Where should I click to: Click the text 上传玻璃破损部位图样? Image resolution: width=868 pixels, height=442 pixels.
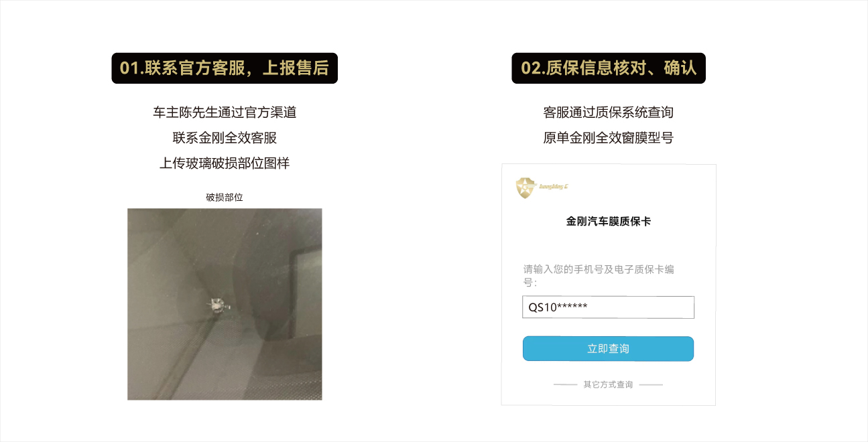click(x=225, y=163)
